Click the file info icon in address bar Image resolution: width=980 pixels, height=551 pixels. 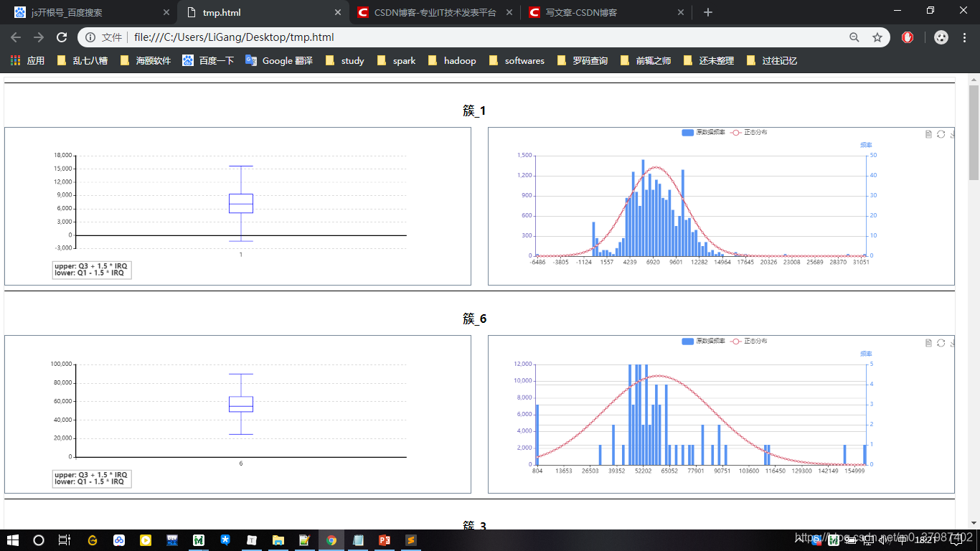click(90, 37)
